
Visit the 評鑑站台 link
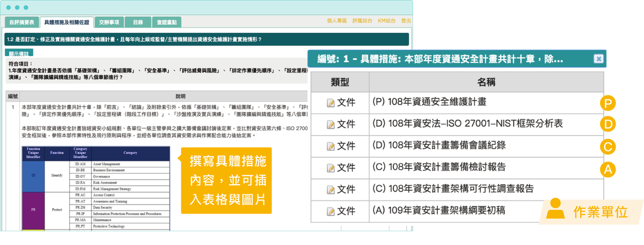[362, 20]
